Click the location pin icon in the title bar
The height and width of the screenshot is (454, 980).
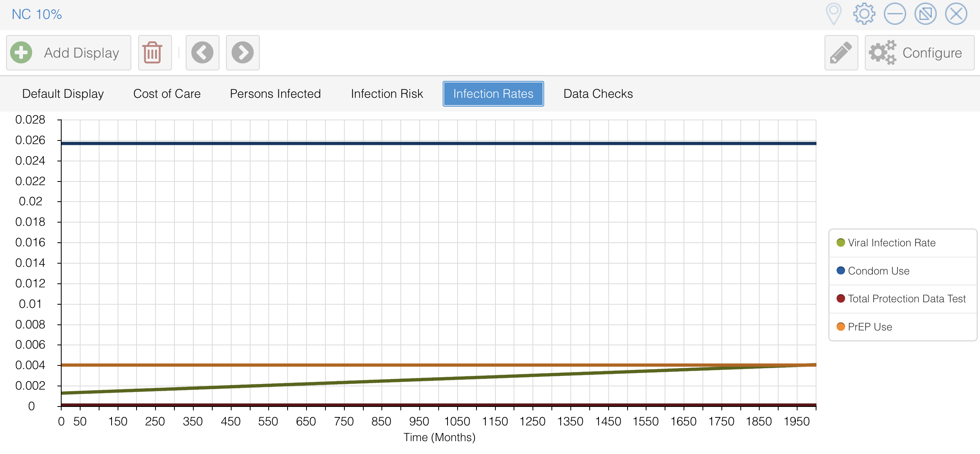[833, 14]
